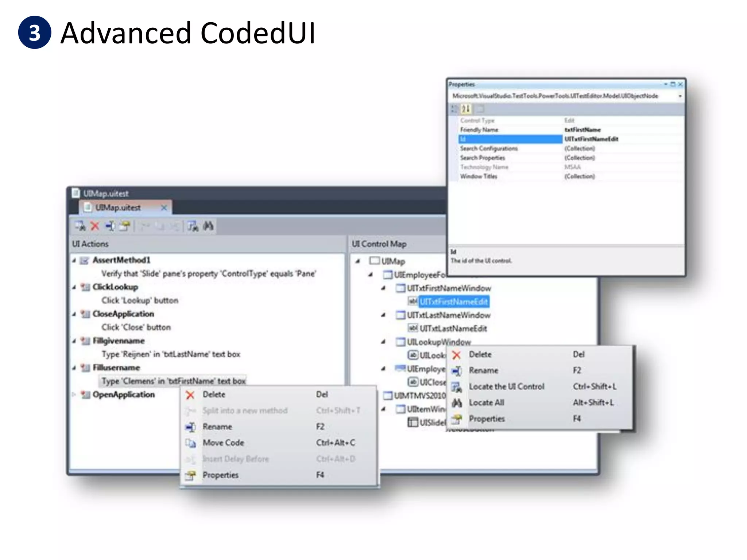Viewport: 747px width, 560px height.
Task: Click the window icon beside UITxtFirstNameWindow
Action: (400, 288)
